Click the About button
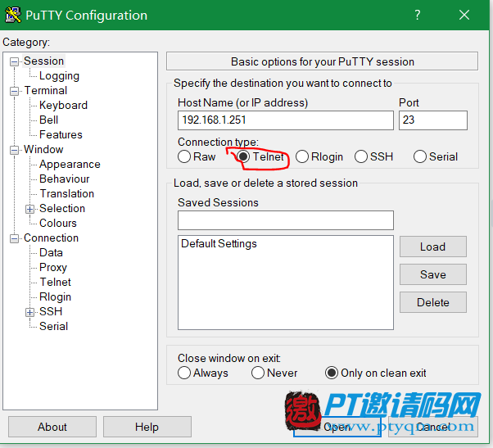 click(x=52, y=427)
